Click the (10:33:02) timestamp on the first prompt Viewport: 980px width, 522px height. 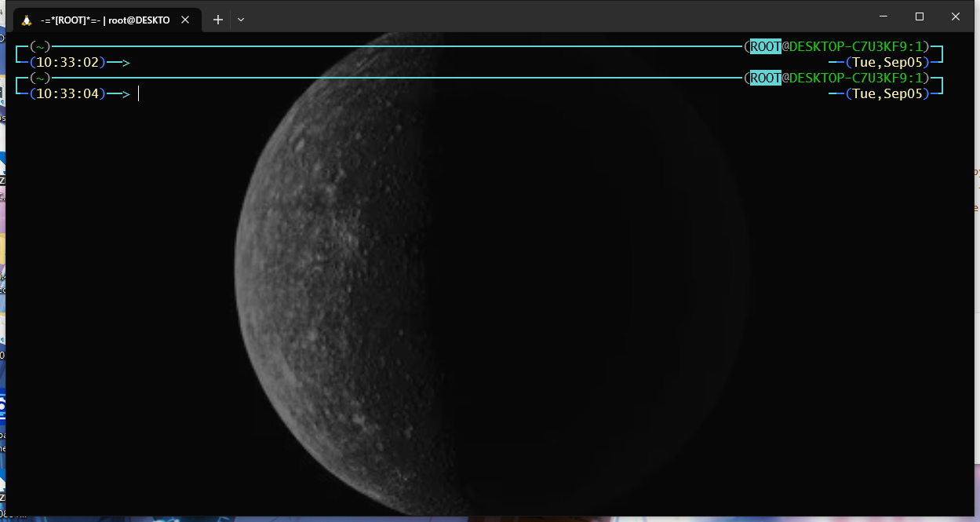(67, 62)
